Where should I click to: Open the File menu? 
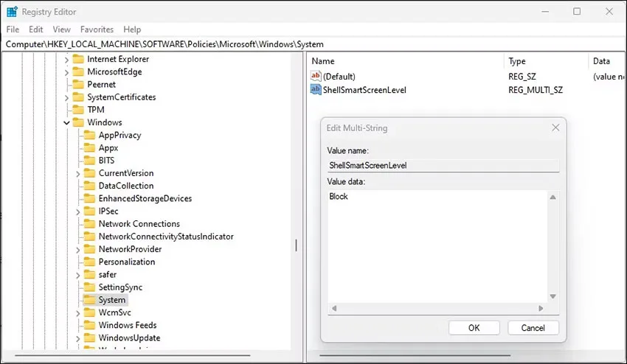[x=13, y=29]
